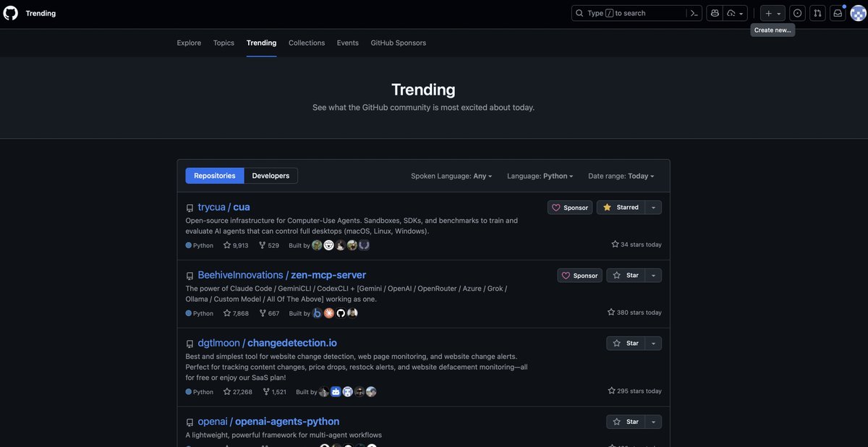Click the '34 stars today' text
Screen dimensions: 868x447
pyautogui.click(x=637, y=244)
